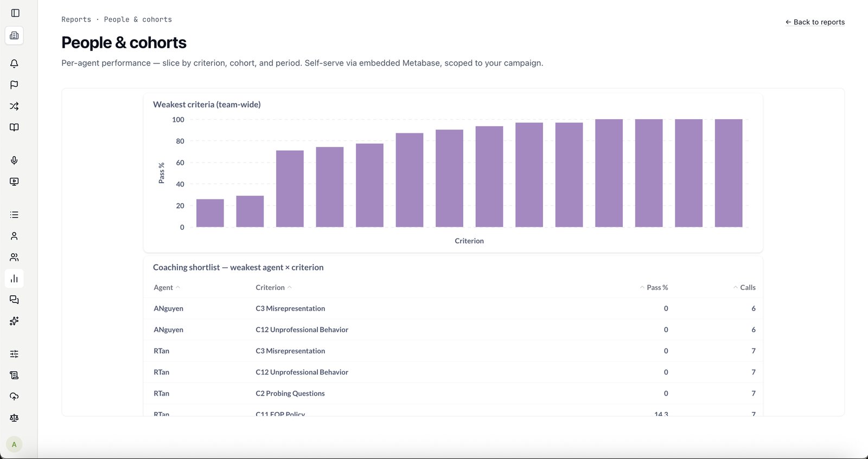Open the notifications bell icon
This screenshot has height=459, width=868.
point(14,63)
